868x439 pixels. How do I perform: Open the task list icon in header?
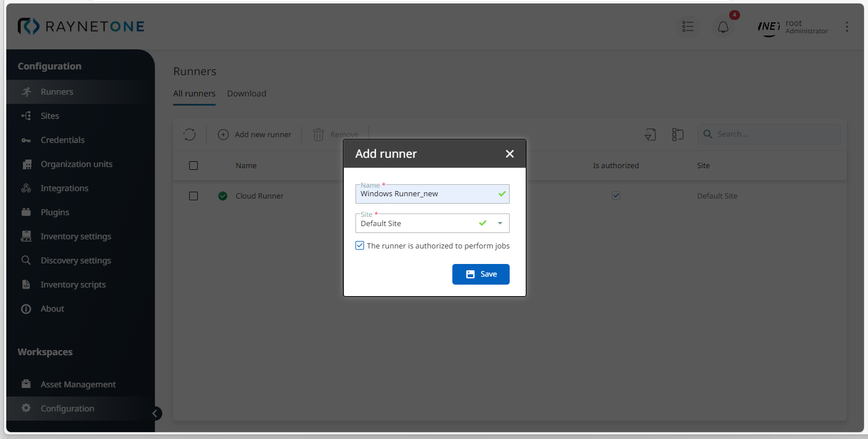(x=688, y=27)
